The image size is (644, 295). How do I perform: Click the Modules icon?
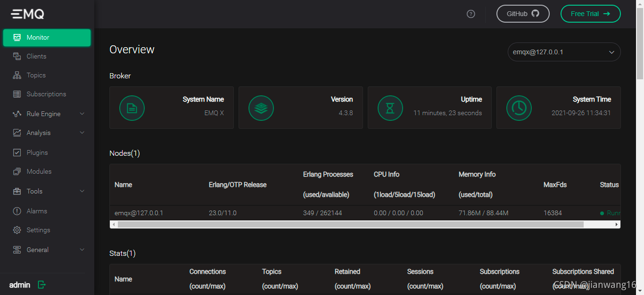point(17,171)
